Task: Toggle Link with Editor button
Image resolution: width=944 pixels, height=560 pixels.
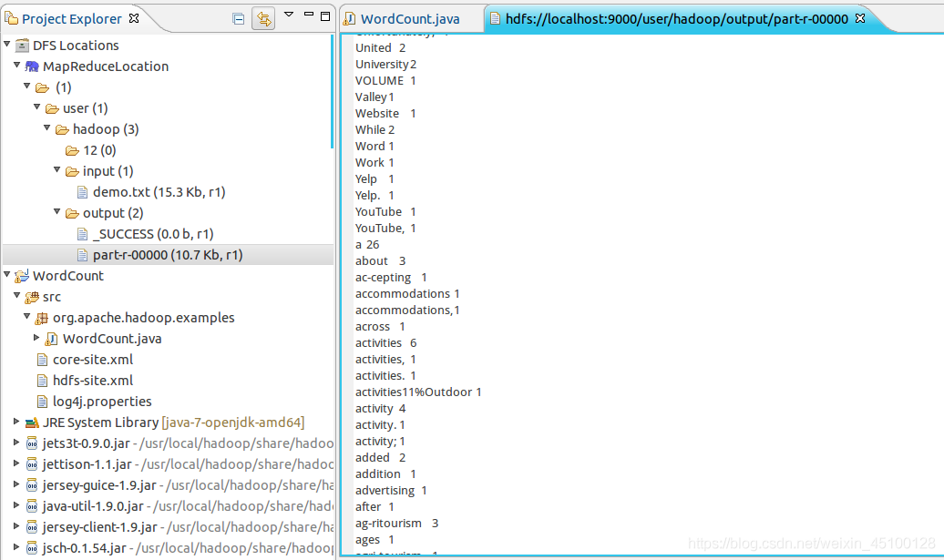Action: (263, 18)
